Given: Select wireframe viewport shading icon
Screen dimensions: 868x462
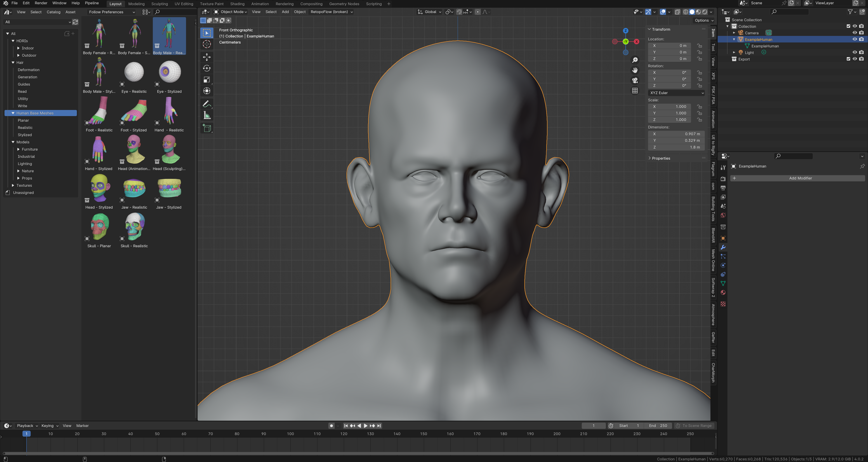Looking at the screenshot, I should click(686, 12).
